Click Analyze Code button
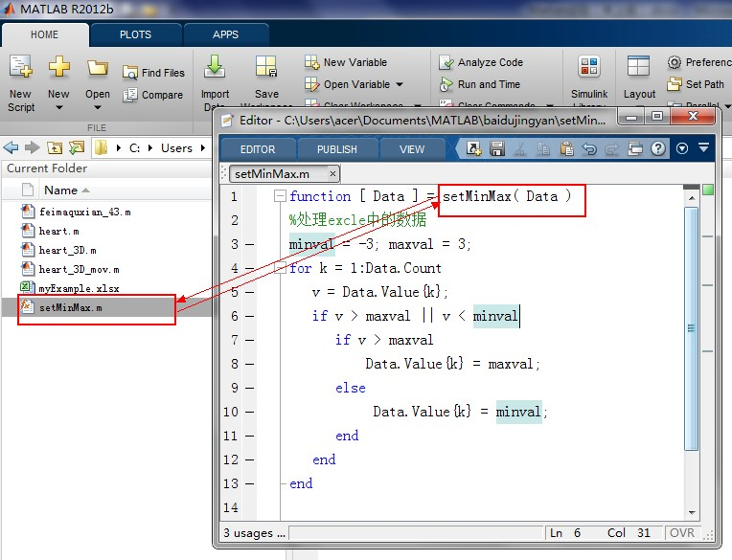The height and width of the screenshot is (560, 732). coord(481,62)
